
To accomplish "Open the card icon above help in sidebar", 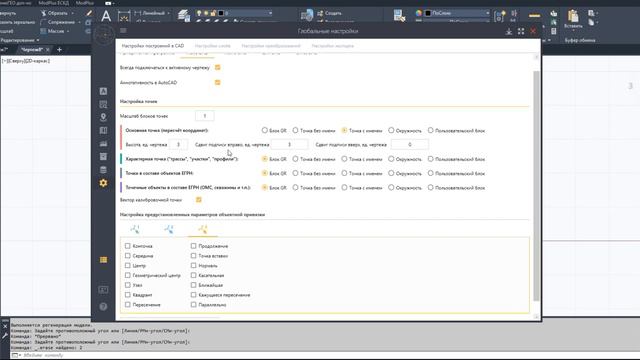I will 103,290.
